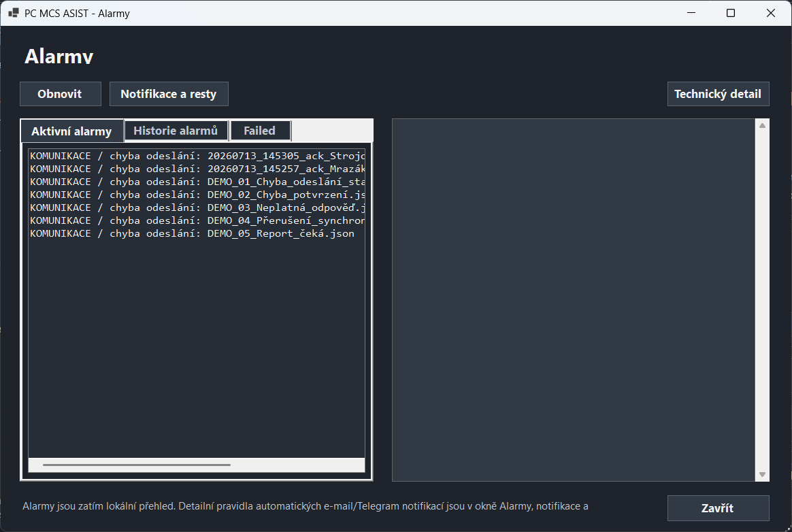Select the DEMO_01_Chyba_odeslání alarm row
Viewport: 792px width, 532px height.
(x=197, y=182)
